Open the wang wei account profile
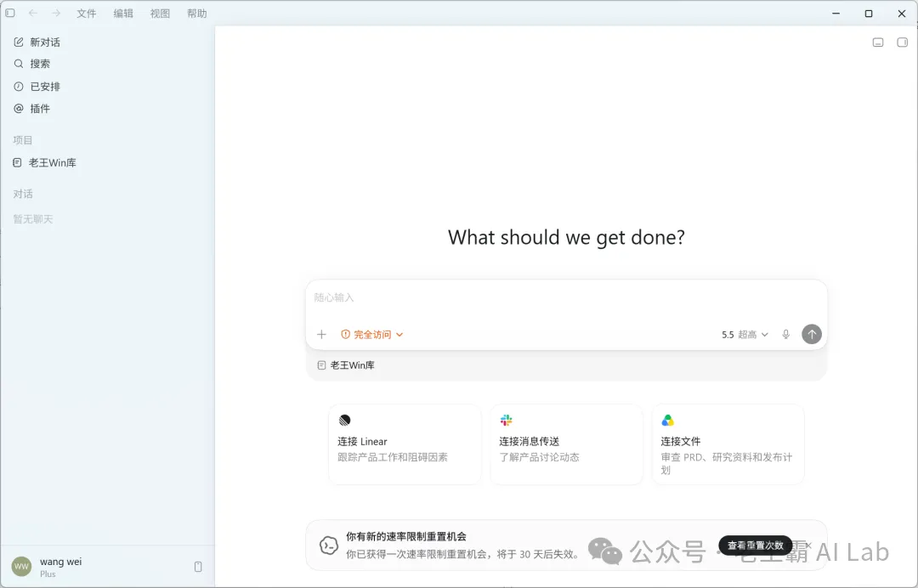 (60, 567)
